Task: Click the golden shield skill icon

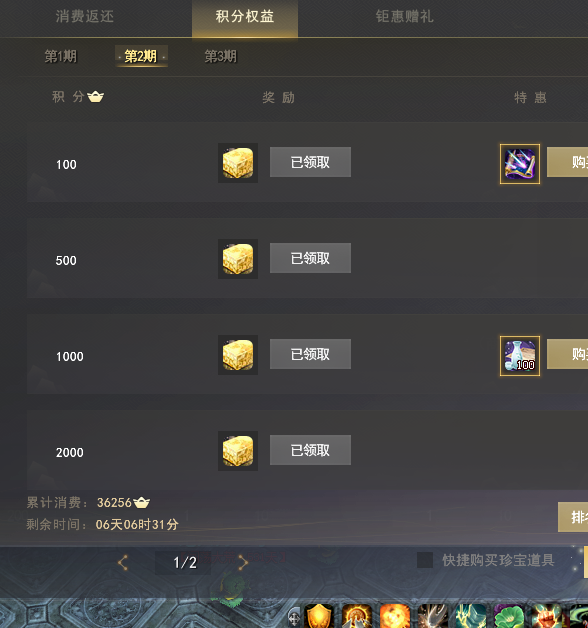Action: click(x=319, y=616)
